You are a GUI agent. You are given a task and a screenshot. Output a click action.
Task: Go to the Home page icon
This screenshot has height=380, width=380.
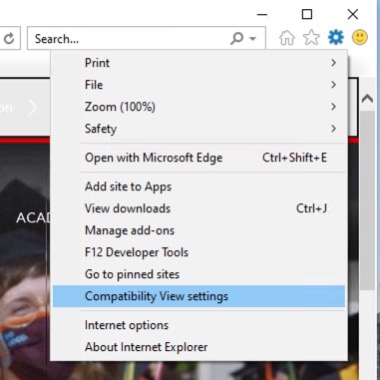tap(287, 37)
